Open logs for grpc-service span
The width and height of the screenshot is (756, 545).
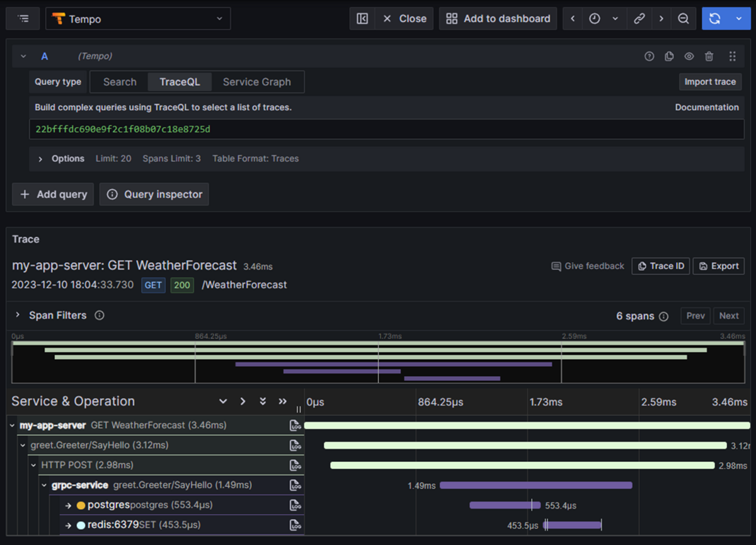click(295, 485)
